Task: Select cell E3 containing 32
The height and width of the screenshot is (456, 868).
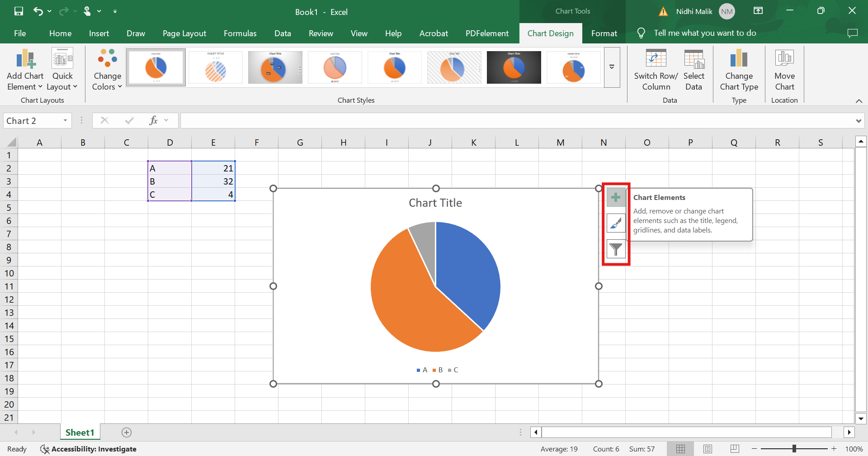Action: click(x=213, y=181)
